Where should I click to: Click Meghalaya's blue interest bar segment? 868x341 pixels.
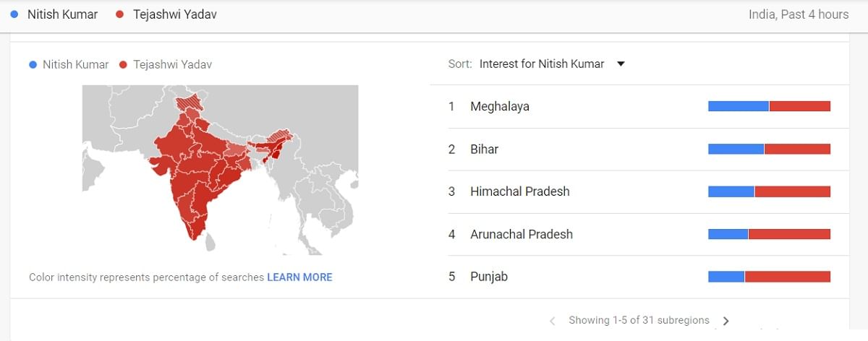point(738,106)
